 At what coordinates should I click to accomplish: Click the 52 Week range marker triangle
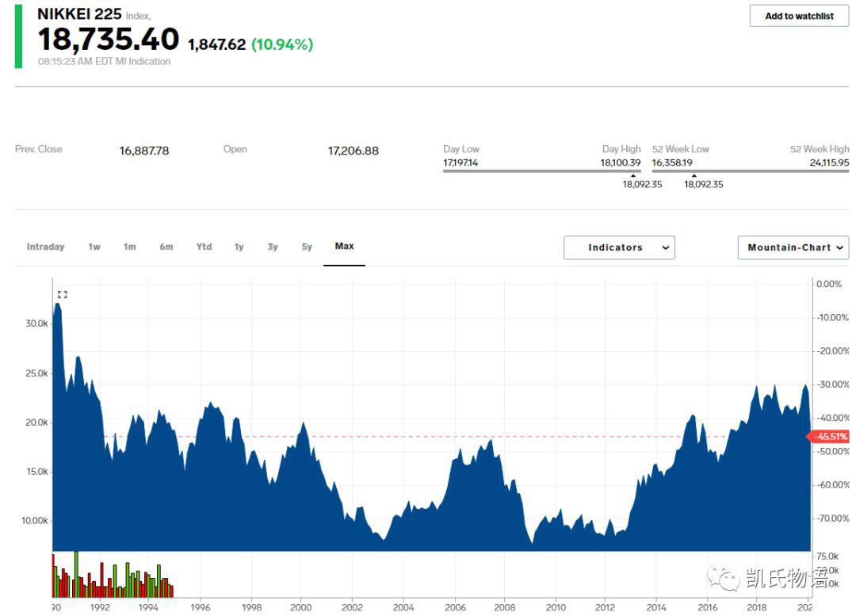694,175
